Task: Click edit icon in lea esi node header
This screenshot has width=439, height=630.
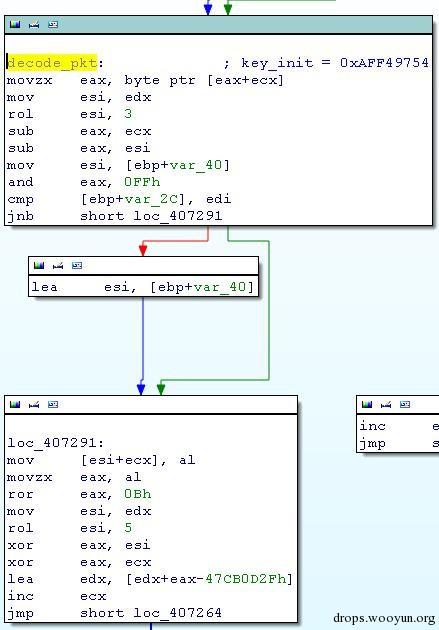Action: click(58, 265)
